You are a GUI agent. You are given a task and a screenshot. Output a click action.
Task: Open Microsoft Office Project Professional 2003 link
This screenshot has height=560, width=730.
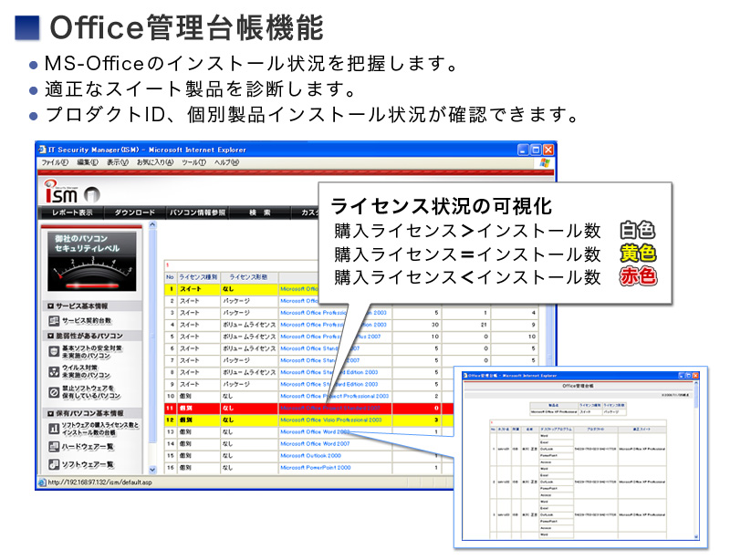click(x=334, y=396)
